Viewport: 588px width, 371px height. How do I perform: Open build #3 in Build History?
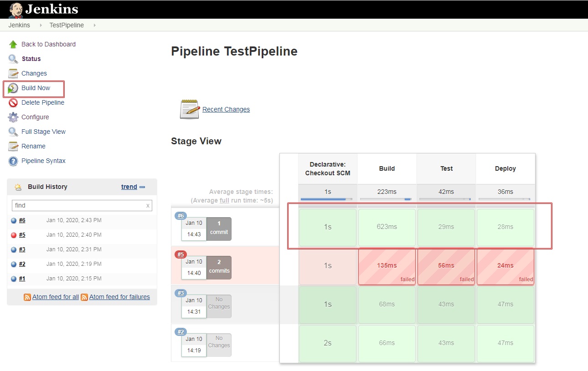(x=22, y=249)
